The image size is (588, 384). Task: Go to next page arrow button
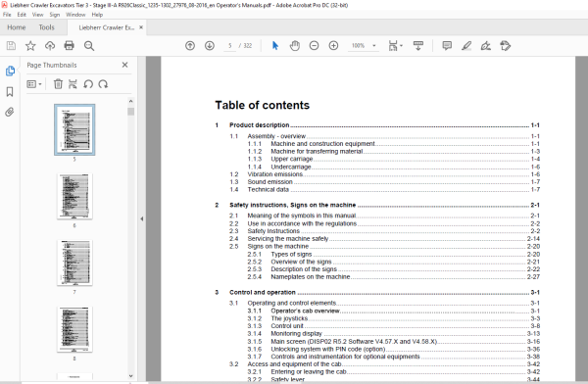(210, 46)
